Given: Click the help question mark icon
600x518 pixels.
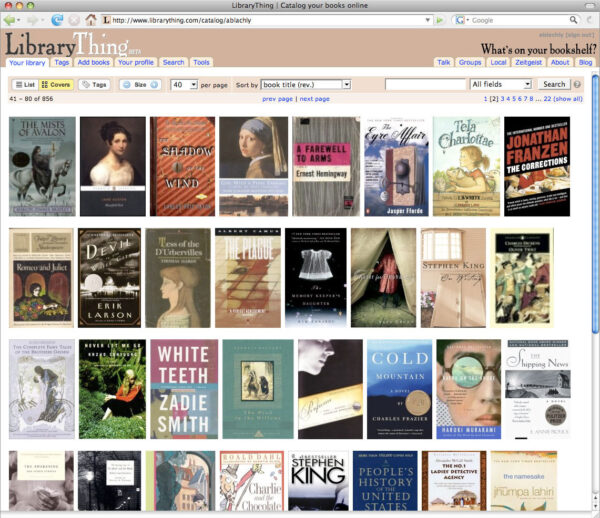Looking at the screenshot, I should tap(577, 84).
